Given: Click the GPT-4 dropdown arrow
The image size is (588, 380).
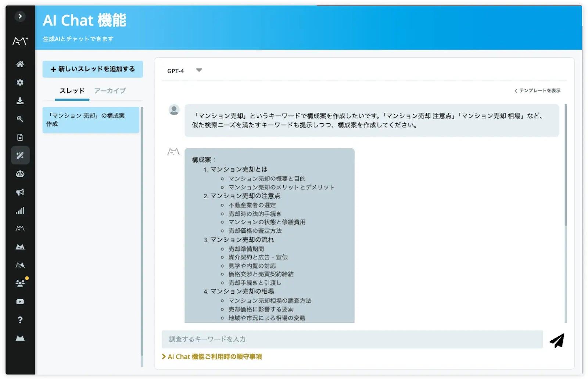Looking at the screenshot, I should click(199, 70).
